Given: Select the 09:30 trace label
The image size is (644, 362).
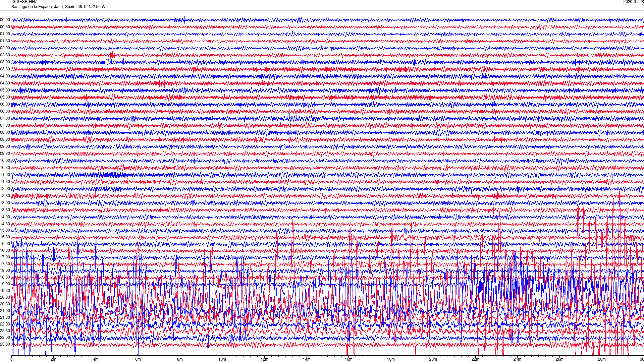Looking at the screenshot, I should click(x=5, y=154).
